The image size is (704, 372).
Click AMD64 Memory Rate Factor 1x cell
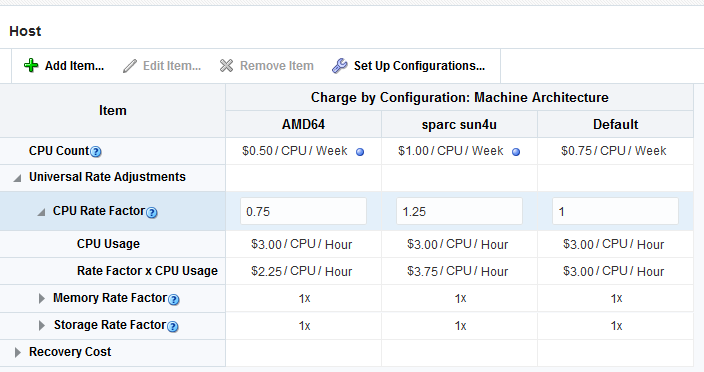(x=304, y=298)
